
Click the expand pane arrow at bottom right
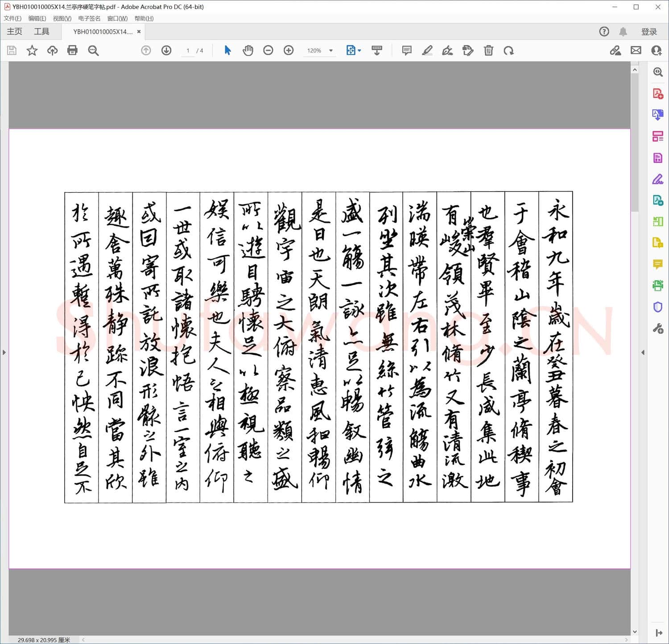(659, 633)
